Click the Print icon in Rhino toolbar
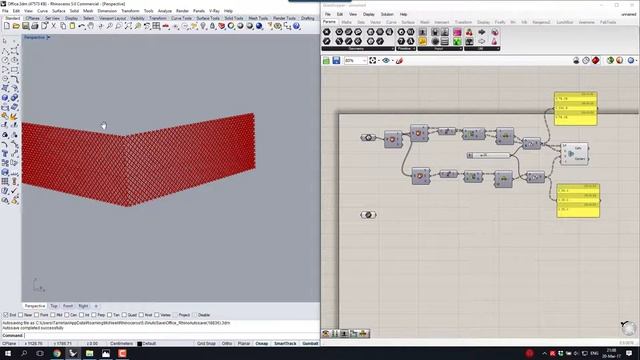Screen dimensions: 640x360 [35, 26]
